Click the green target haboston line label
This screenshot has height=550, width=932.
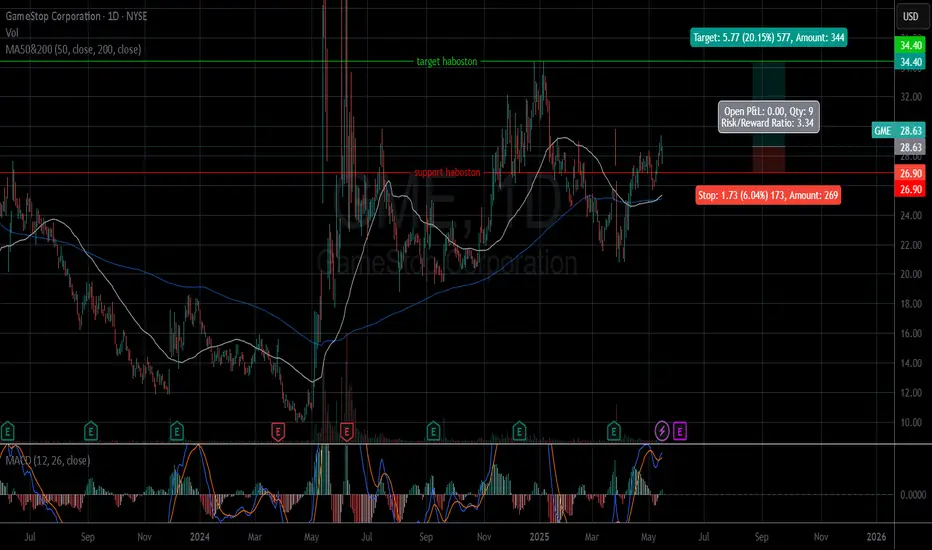(446, 61)
